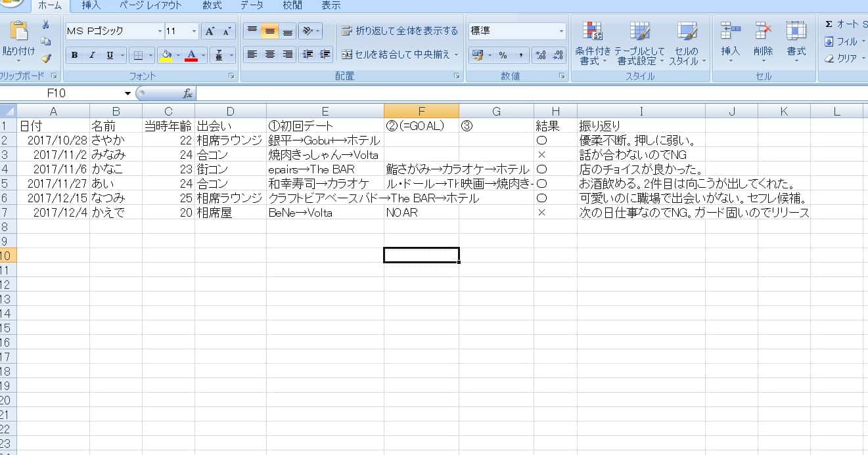This screenshot has height=455, width=868.
Task: Open the Formulas (数式) tab
Action: point(212,5)
